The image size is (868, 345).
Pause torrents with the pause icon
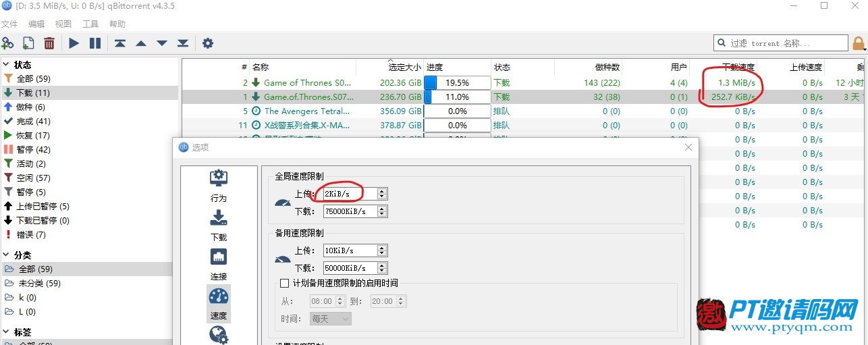[95, 43]
